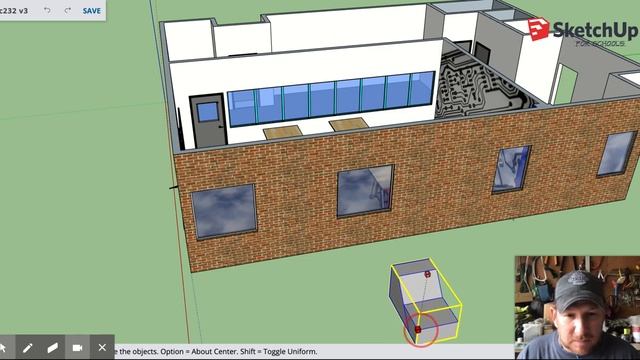Click the SAVE button
Image resolution: width=640 pixels, height=360 pixels.
91,11
